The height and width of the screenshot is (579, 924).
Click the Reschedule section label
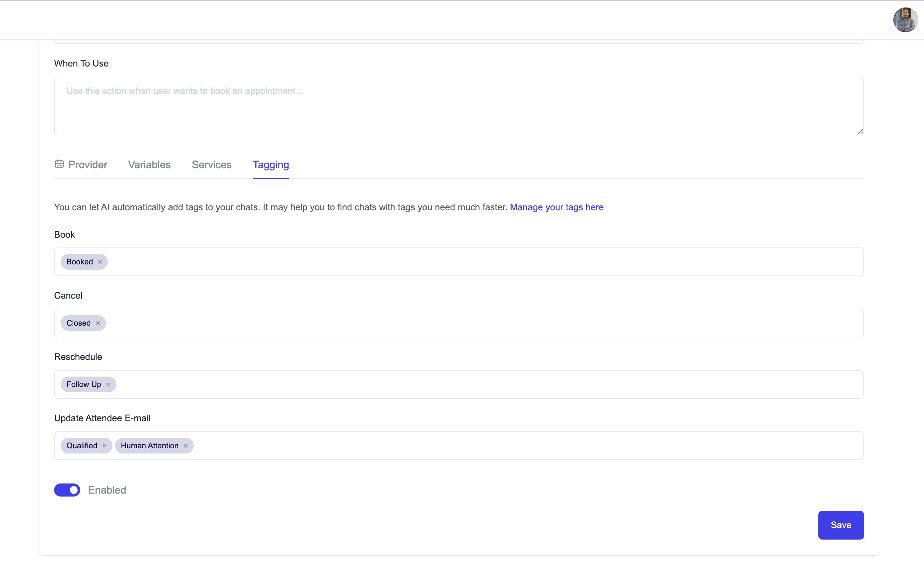[78, 357]
